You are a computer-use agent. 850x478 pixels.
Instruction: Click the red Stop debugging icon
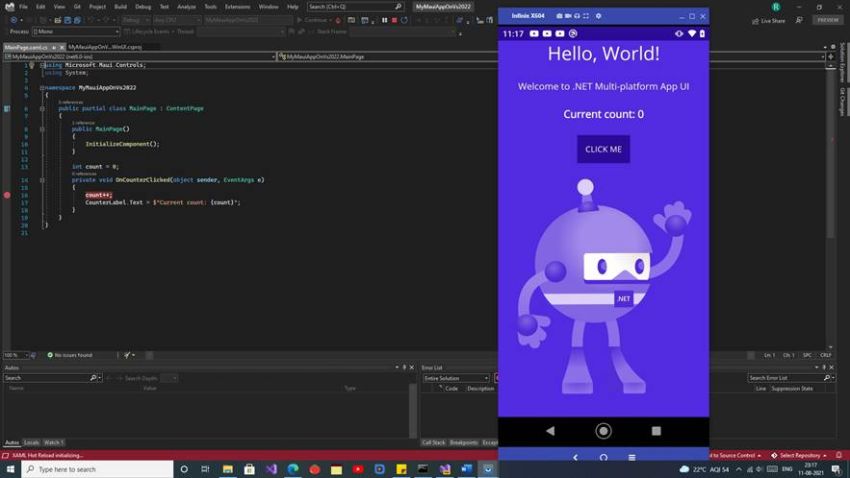tap(394, 20)
